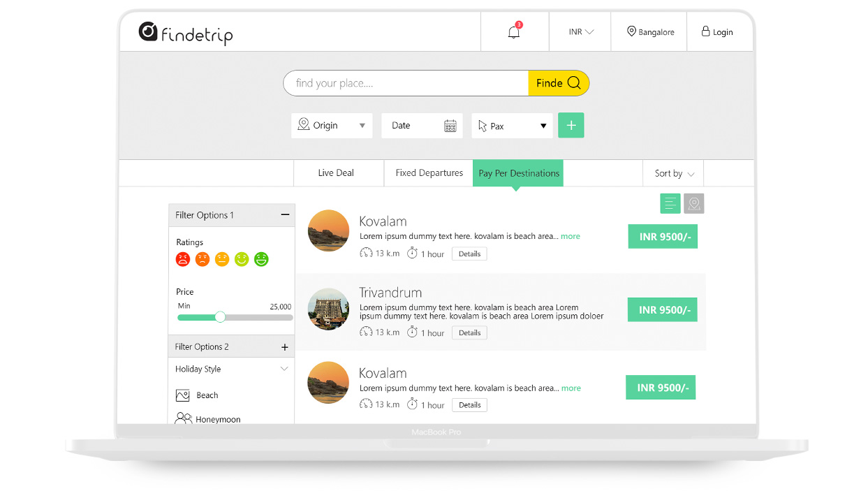Select Honeymoon holiday style filter
Image resolution: width=868 pixels, height=491 pixels.
pos(217,419)
